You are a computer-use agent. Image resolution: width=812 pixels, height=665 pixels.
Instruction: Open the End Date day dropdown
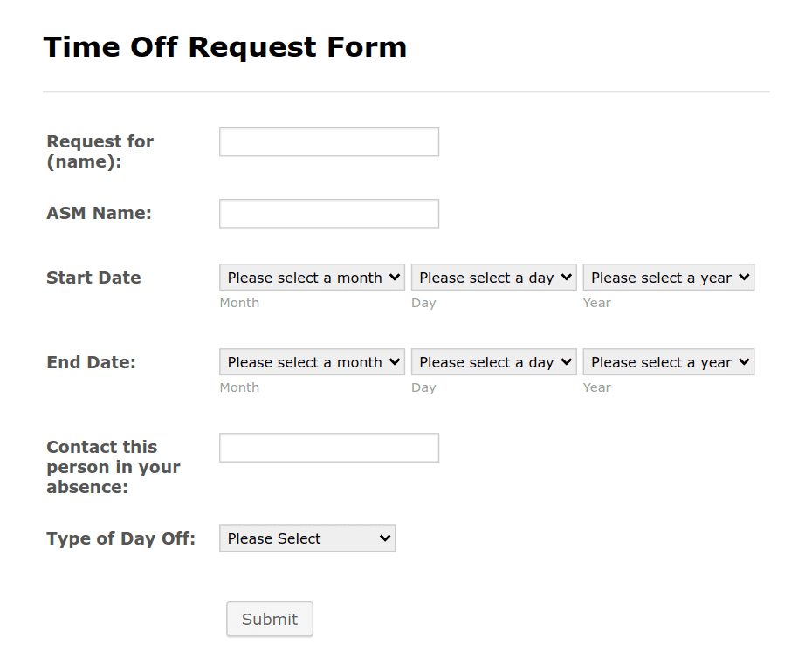click(493, 361)
